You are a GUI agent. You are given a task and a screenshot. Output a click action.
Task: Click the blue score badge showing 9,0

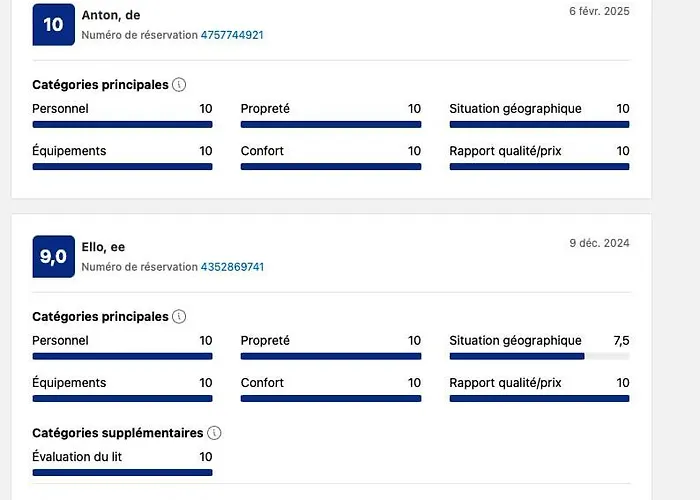(53, 256)
